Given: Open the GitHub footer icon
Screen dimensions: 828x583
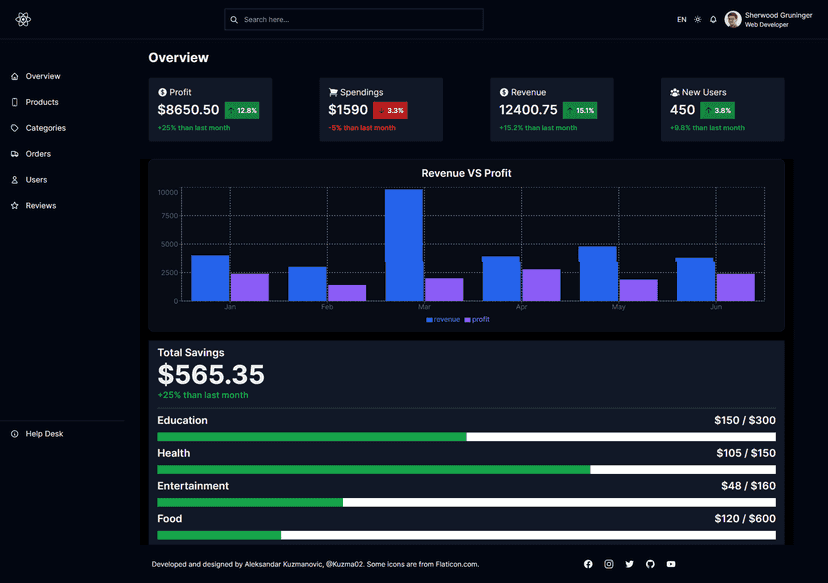Looking at the screenshot, I should [650, 564].
